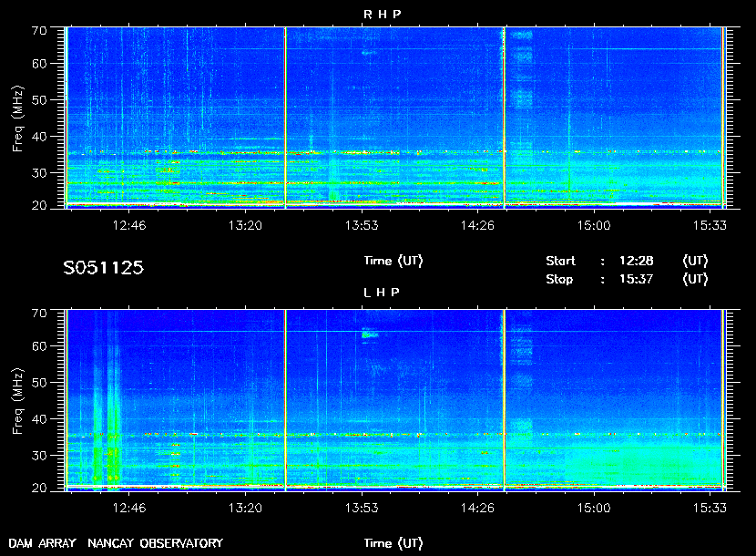Click the "12:46" time tick under the RHP plot
The height and width of the screenshot is (556, 756).
point(128,225)
